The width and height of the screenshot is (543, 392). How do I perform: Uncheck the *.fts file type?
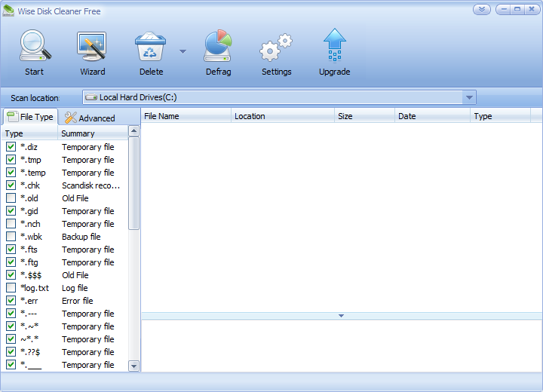(11, 249)
